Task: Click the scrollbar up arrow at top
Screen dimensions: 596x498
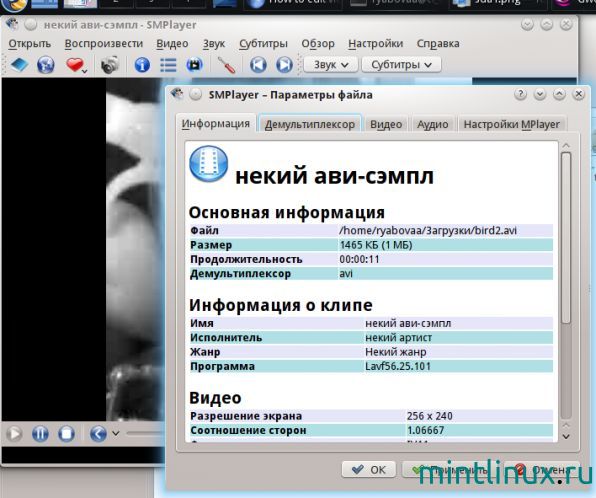Action: (566, 146)
